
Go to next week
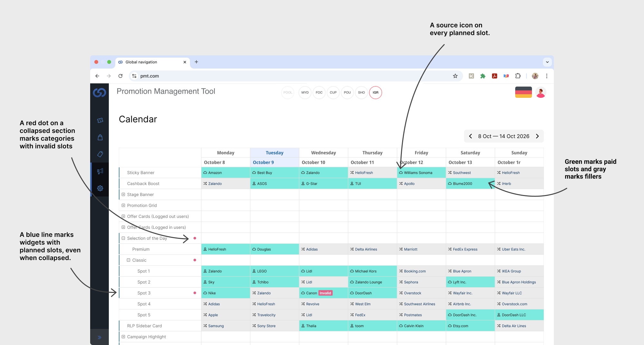pos(537,136)
